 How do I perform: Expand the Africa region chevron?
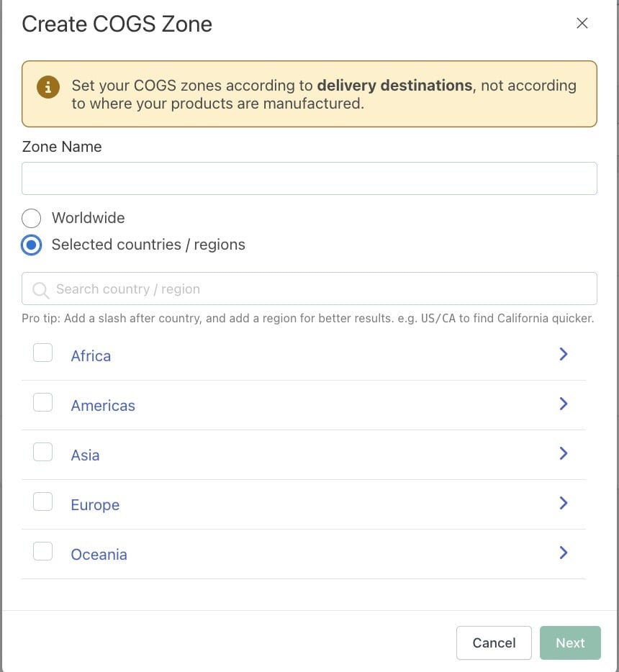[x=564, y=354]
